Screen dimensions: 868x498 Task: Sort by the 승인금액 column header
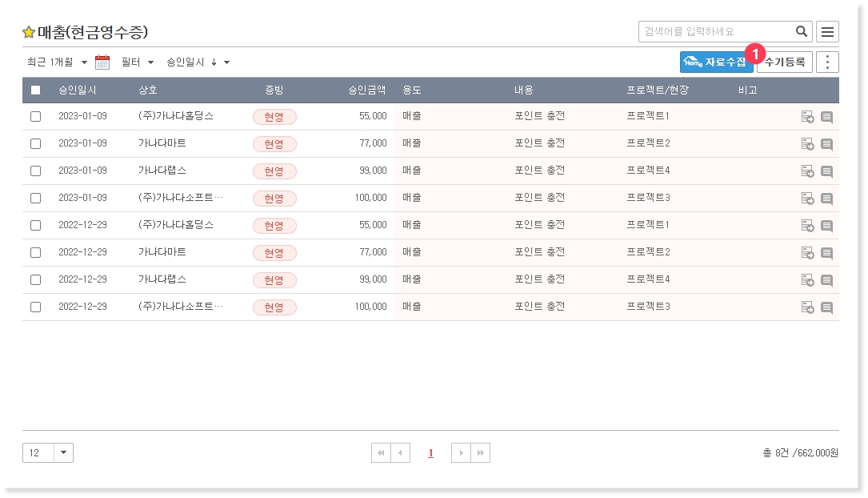point(366,90)
